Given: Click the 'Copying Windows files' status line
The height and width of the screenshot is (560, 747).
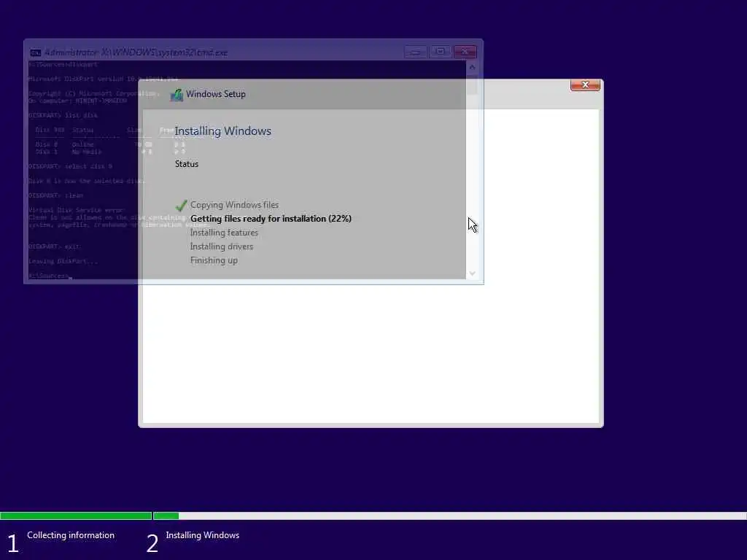Looking at the screenshot, I should tap(234, 205).
